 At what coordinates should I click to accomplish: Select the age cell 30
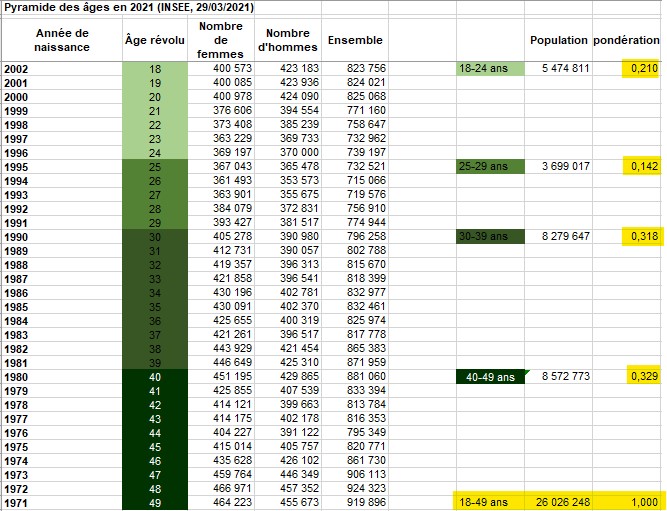tap(155, 237)
